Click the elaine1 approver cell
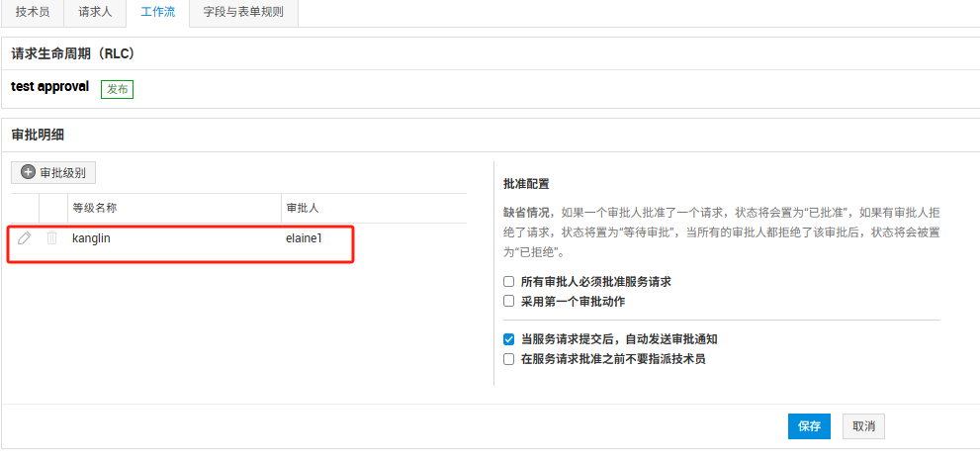Screen dimensions: 980x463 pyautogui.click(x=304, y=238)
